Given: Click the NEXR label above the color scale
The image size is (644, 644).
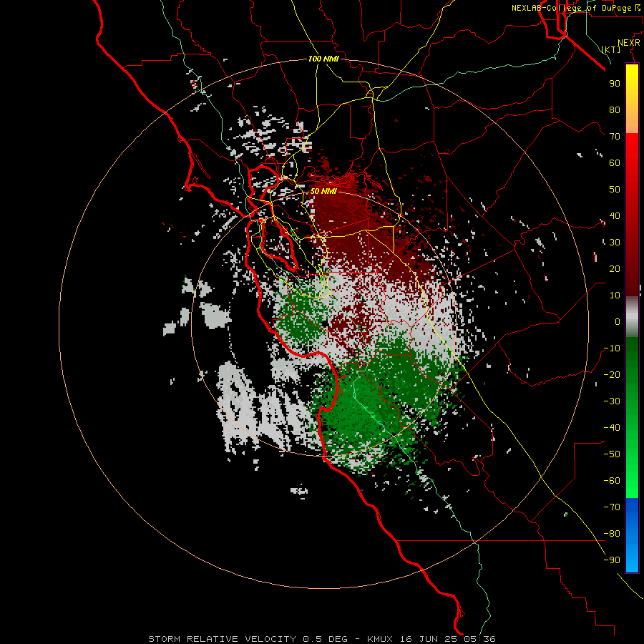Looking at the screenshot, I should click(628, 43).
